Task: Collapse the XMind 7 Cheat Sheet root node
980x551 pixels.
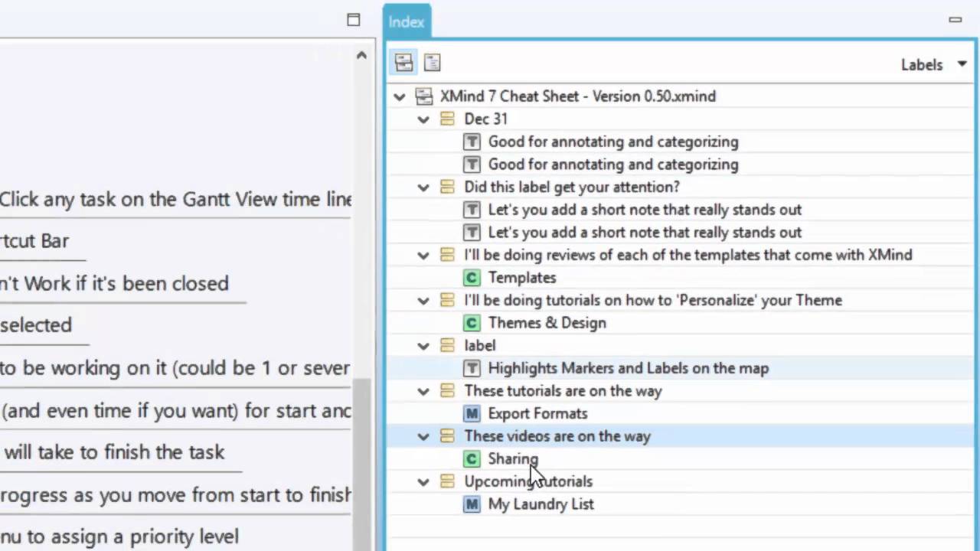Action: pyautogui.click(x=399, y=96)
